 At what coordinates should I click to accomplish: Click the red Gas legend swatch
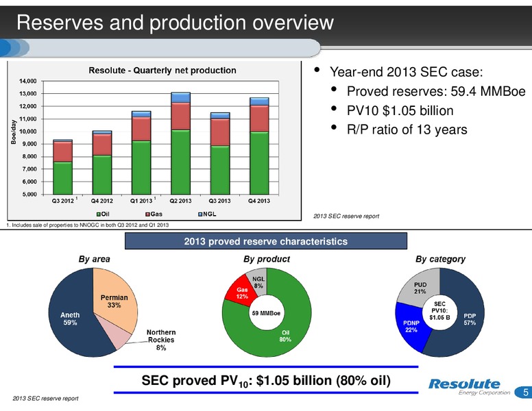[x=147, y=214]
